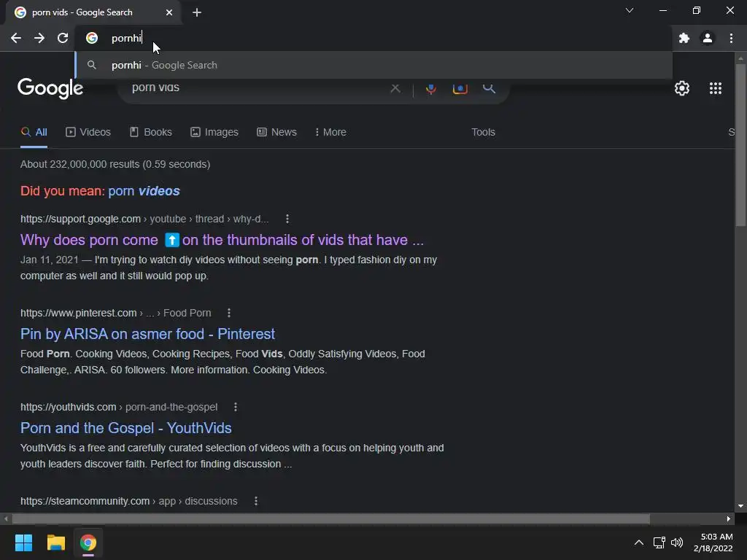
Task: Open the Google apps grid
Action: pos(716,88)
